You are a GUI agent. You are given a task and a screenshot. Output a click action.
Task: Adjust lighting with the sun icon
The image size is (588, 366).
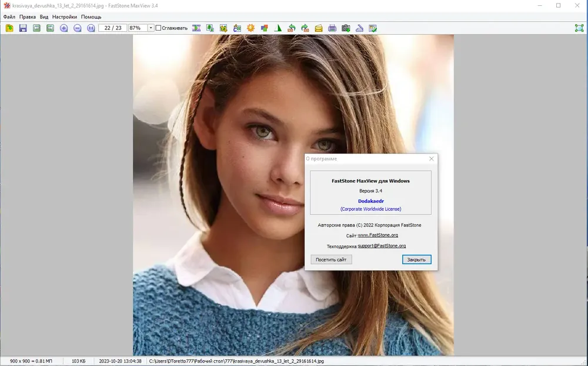[250, 28]
